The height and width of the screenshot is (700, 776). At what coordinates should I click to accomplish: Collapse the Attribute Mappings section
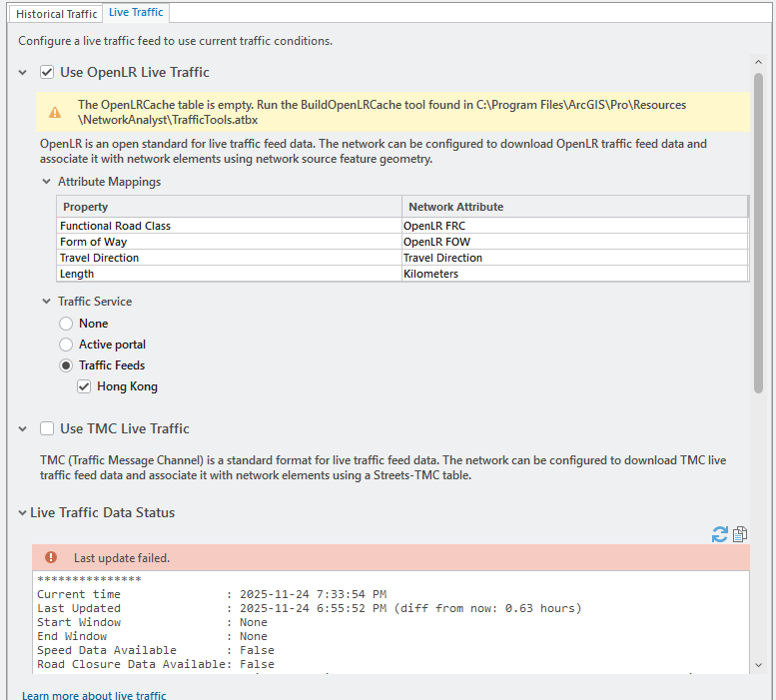click(x=47, y=182)
